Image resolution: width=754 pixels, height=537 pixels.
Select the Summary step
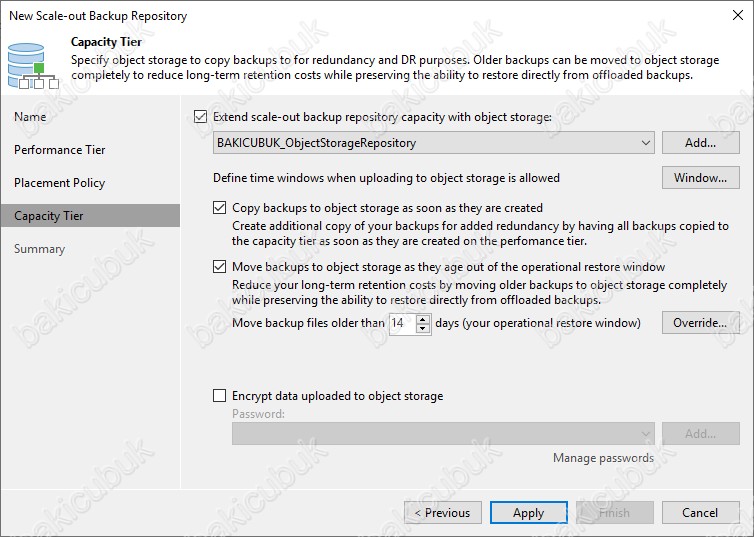tap(39, 249)
